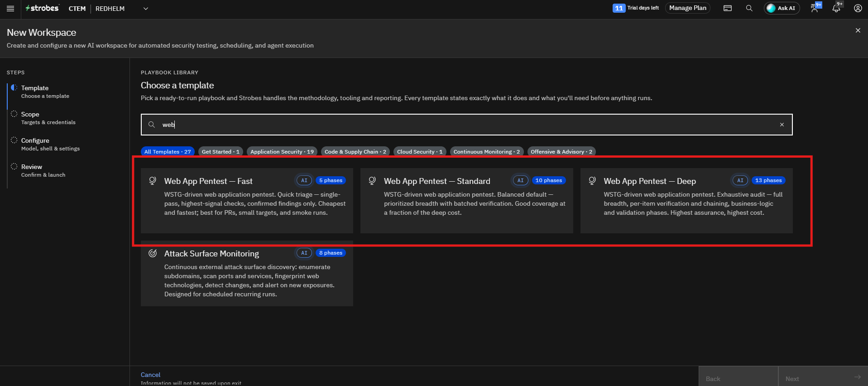Click the 10 phases badge
This screenshot has height=386, width=868.
[x=549, y=180]
